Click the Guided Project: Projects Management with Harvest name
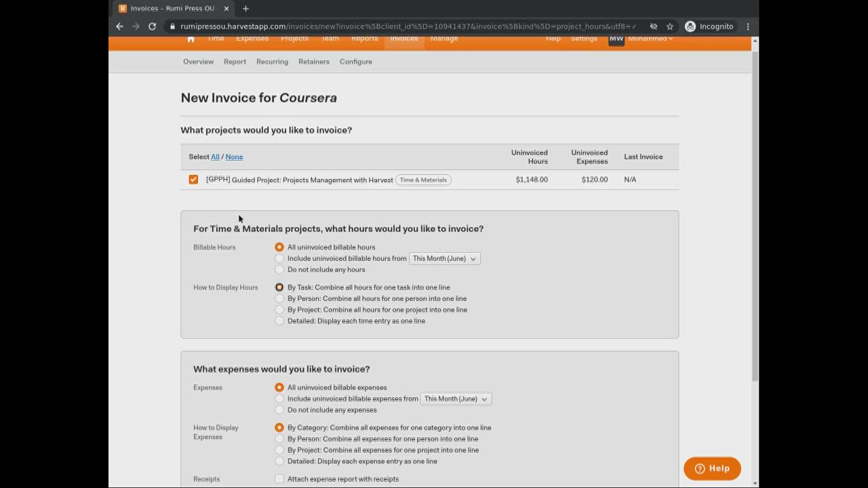The image size is (868, 488). tap(313, 180)
